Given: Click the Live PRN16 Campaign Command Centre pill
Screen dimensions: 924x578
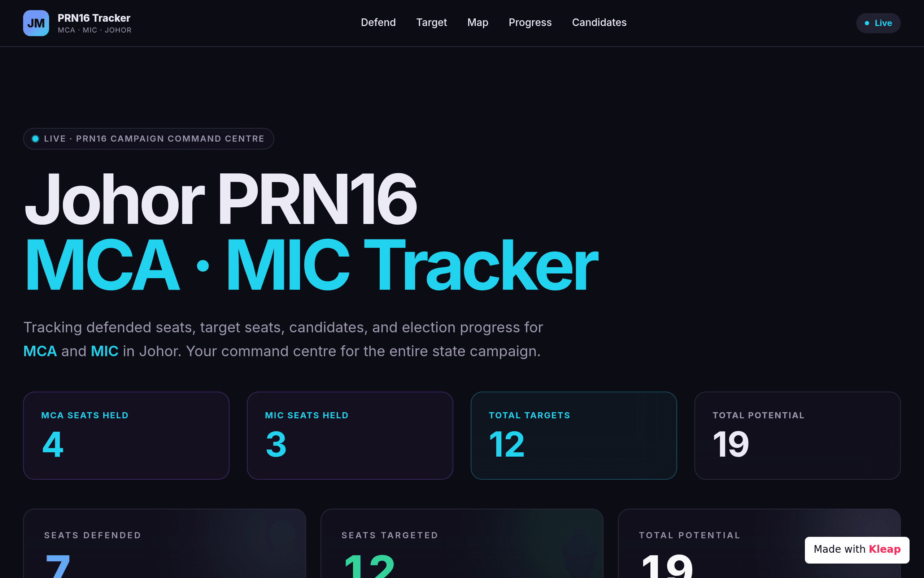Looking at the screenshot, I should coord(149,139).
